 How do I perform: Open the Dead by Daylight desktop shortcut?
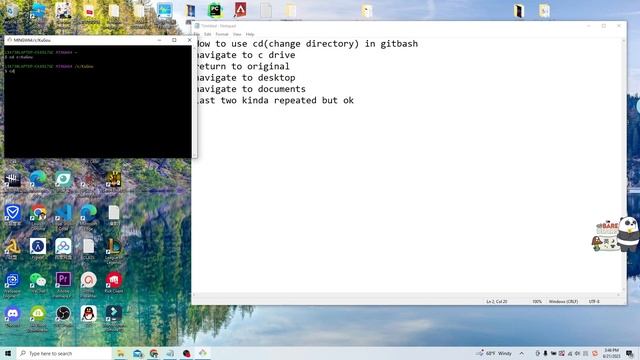[x=13, y=179]
